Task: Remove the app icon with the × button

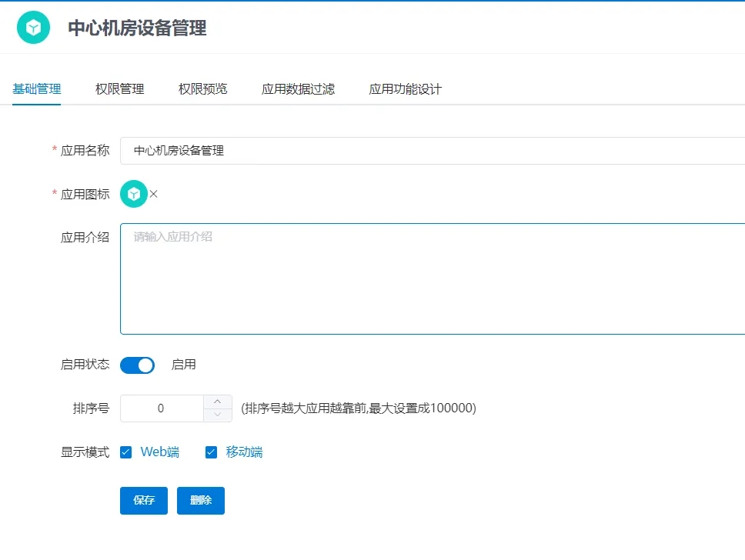Action: point(154,194)
